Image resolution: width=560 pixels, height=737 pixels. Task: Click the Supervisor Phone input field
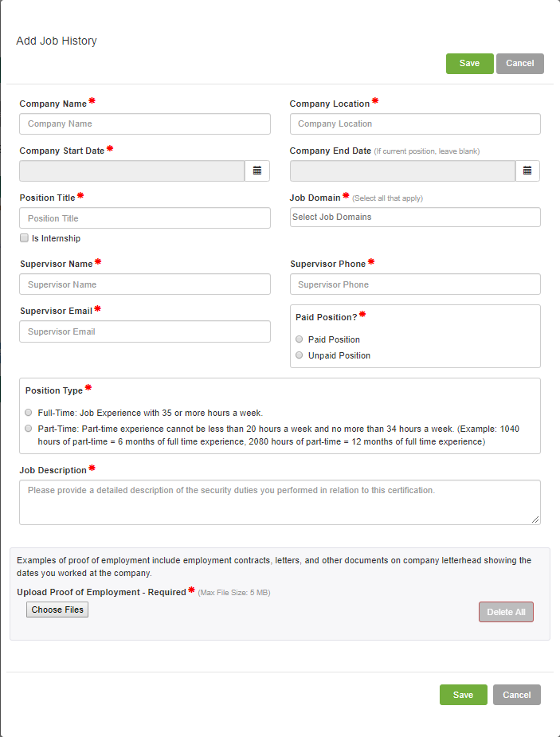pyautogui.click(x=415, y=284)
